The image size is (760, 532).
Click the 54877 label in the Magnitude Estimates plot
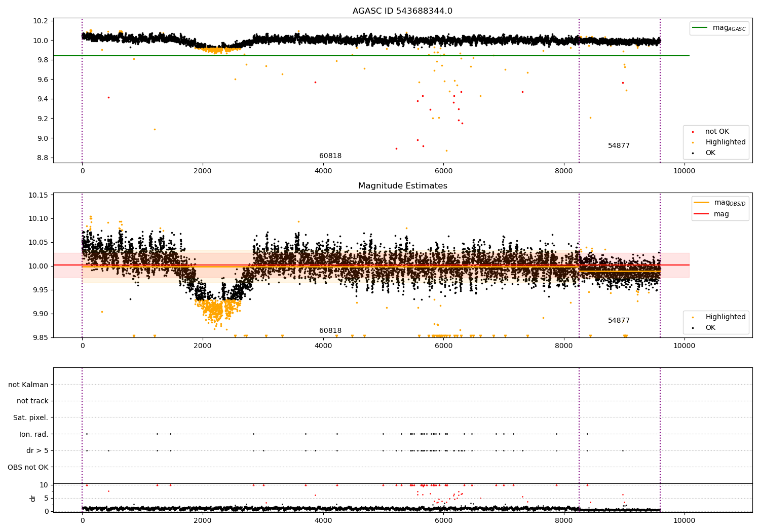(619, 320)
